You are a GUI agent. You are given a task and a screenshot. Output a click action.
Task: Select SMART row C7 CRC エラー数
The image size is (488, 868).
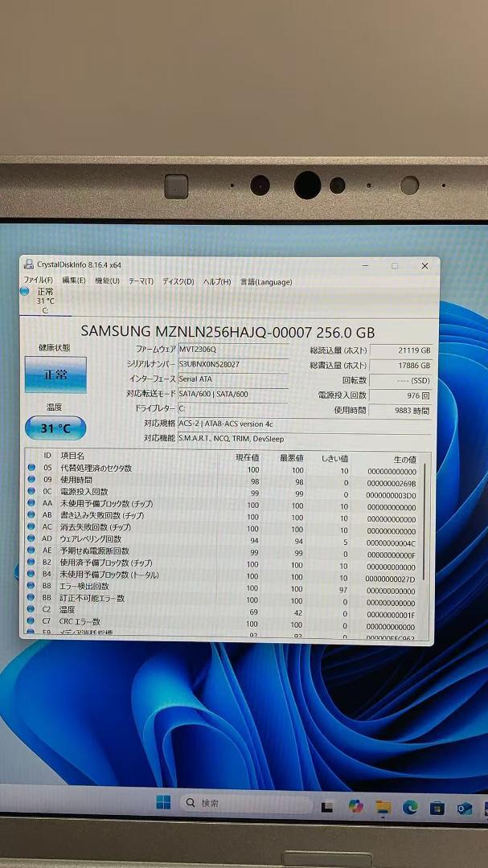[225, 624]
